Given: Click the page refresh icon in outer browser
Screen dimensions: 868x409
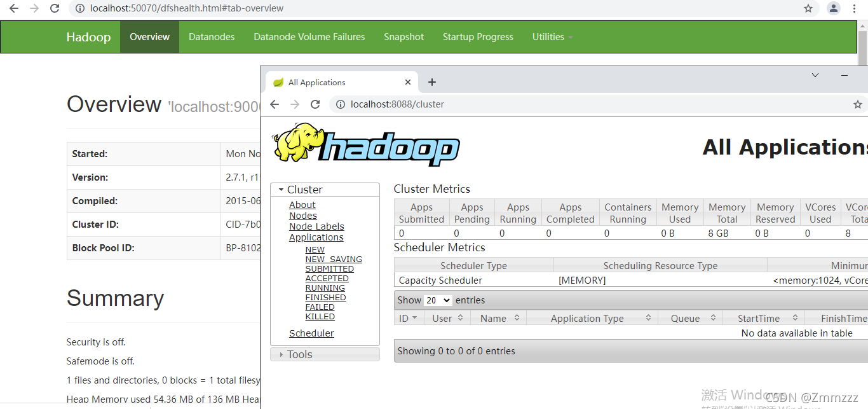Looking at the screenshot, I should (55, 8).
